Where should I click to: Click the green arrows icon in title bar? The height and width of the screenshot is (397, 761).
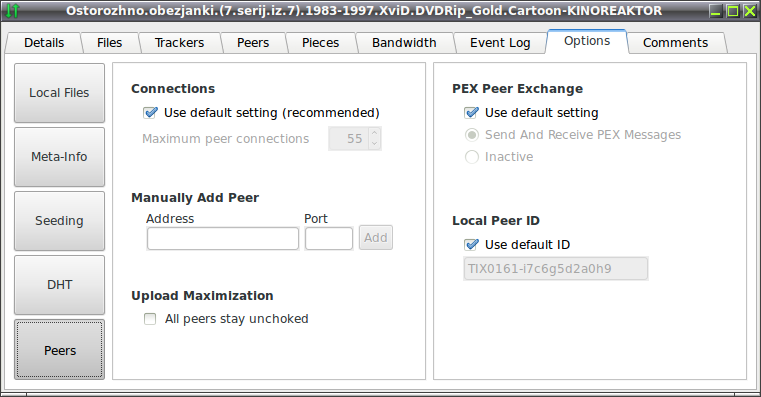(12, 11)
